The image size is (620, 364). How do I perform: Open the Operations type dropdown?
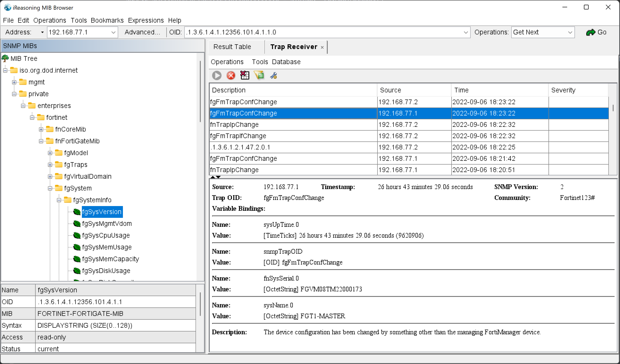tap(570, 32)
